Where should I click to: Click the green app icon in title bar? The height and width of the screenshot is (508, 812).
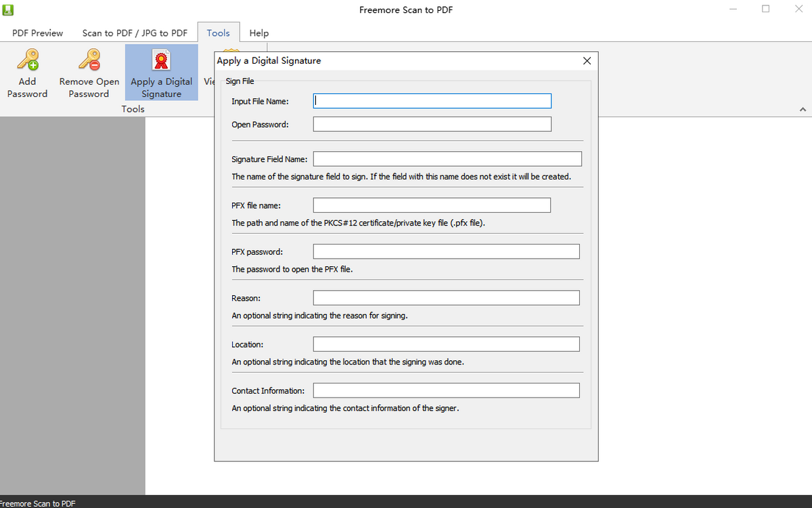coord(7,9)
